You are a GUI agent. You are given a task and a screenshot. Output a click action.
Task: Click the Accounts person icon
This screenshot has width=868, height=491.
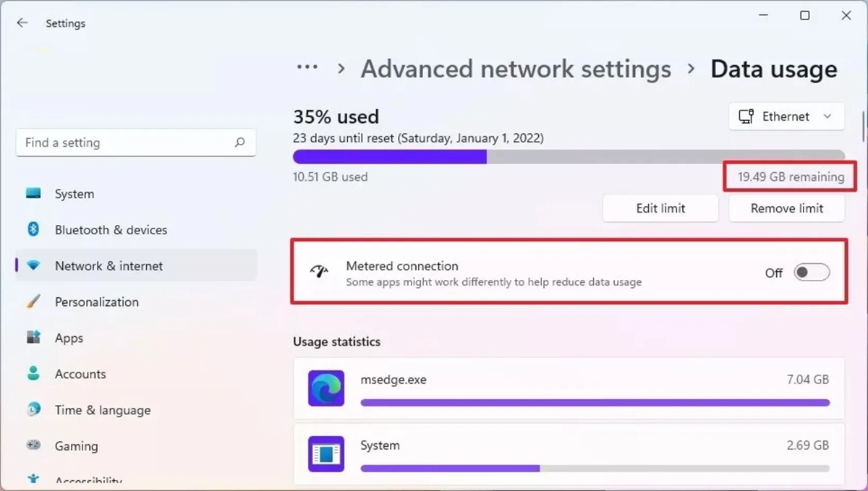[33, 374]
